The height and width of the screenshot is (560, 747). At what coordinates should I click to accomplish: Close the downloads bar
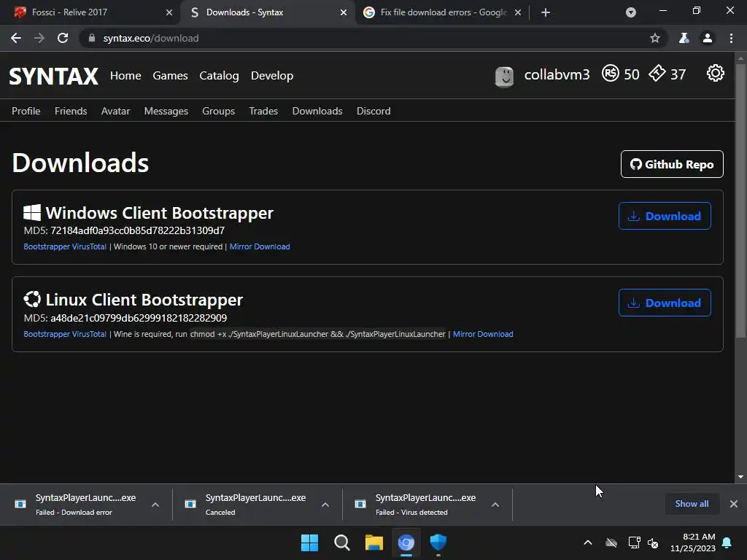click(x=734, y=504)
